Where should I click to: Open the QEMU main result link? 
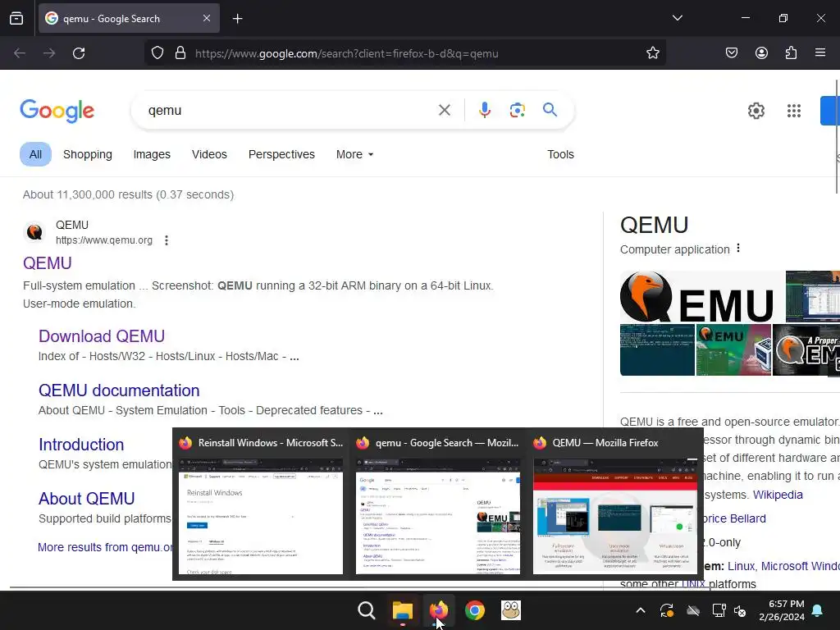point(47,263)
